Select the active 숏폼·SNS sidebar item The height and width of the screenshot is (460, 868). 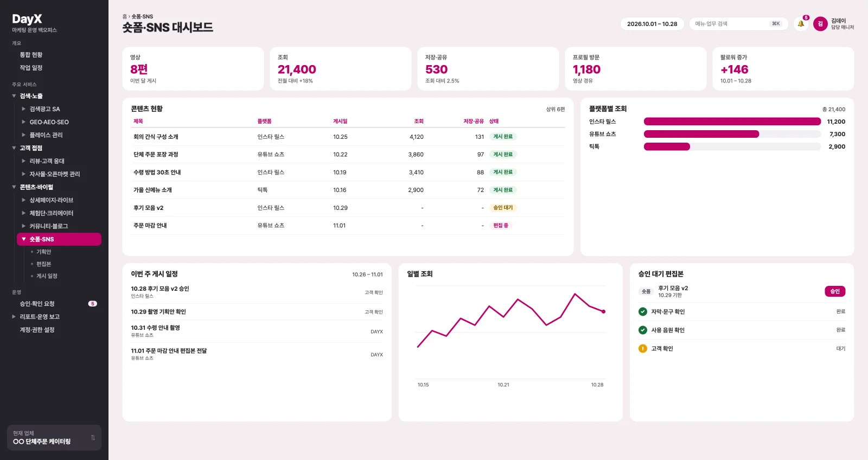(59, 239)
